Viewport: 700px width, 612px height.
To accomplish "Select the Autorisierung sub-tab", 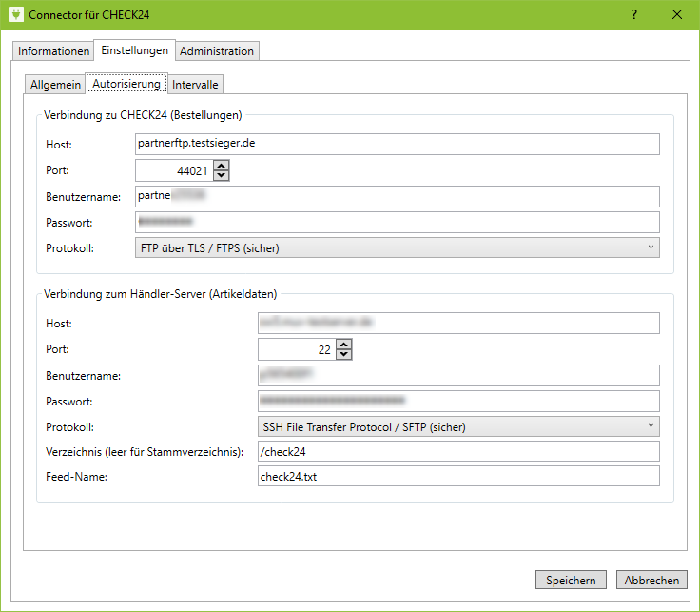I will tap(126, 84).
